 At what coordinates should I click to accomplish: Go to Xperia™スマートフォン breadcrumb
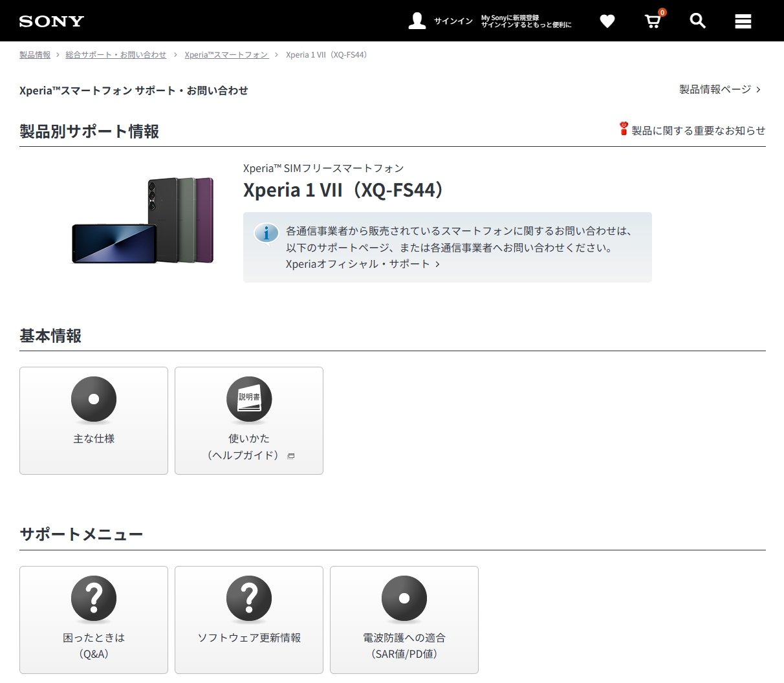coord(226,55)
